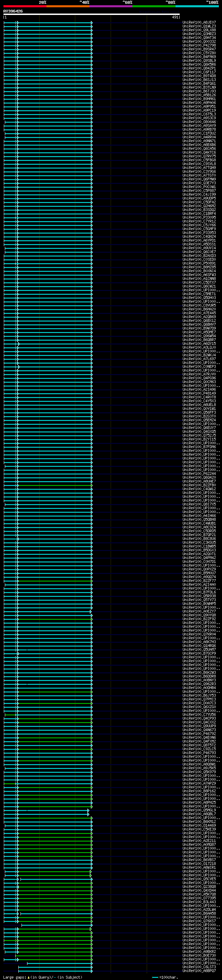This screenshot has width=222, height=980.
Task: Open the UniRef100_Q6Q420 hit
Action: 199,477
